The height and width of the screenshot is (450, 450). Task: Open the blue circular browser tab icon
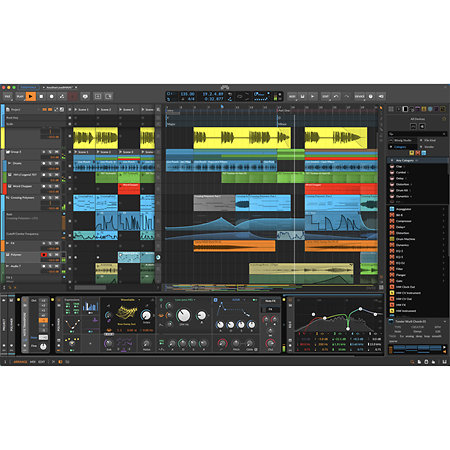(430, 109)
